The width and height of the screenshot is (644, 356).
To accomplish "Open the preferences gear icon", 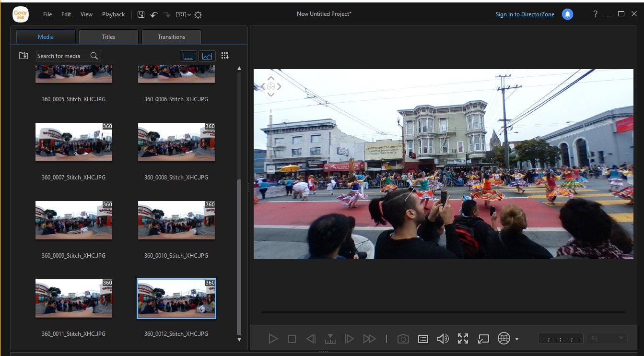I will [x=198, y=14].
